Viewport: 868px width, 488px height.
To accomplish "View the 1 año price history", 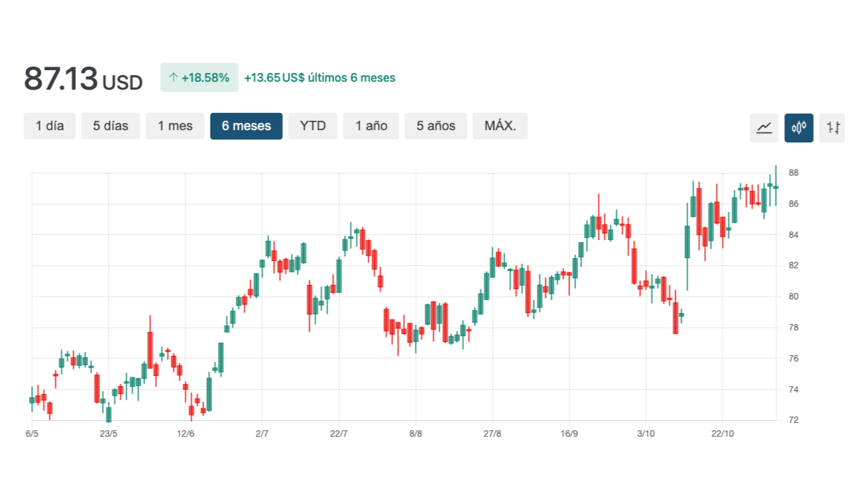I will click(371, 126).
